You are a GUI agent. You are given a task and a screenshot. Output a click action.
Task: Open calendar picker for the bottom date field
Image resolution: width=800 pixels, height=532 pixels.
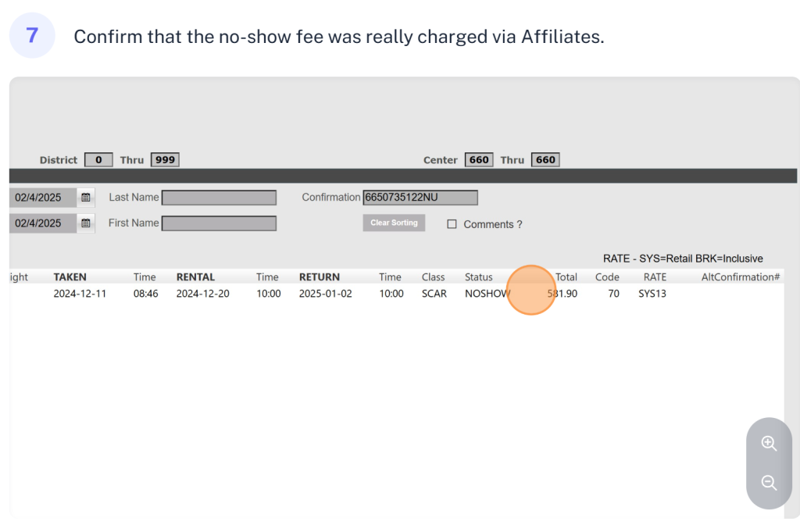click(86, 223)
